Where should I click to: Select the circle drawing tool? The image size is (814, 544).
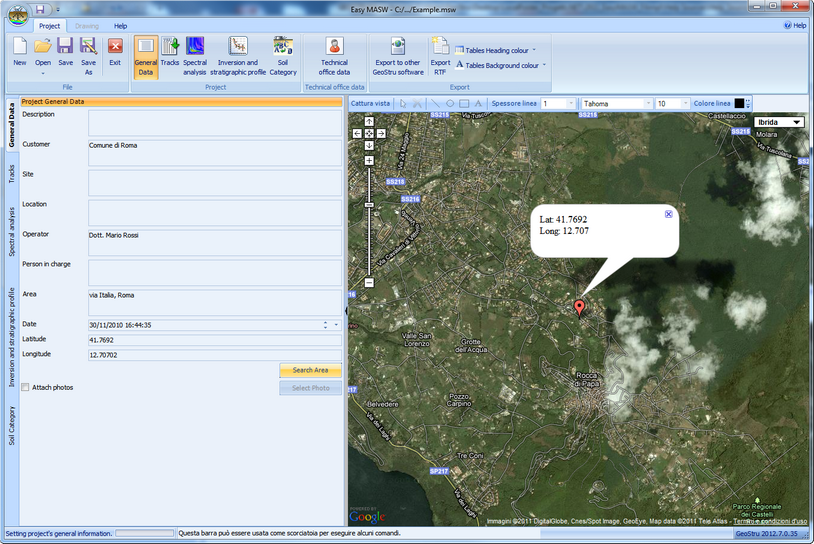point(450,103)
